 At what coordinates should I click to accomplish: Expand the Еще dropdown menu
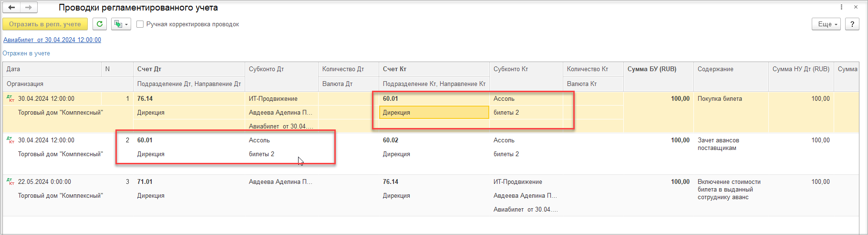click(x=826, y=24)
